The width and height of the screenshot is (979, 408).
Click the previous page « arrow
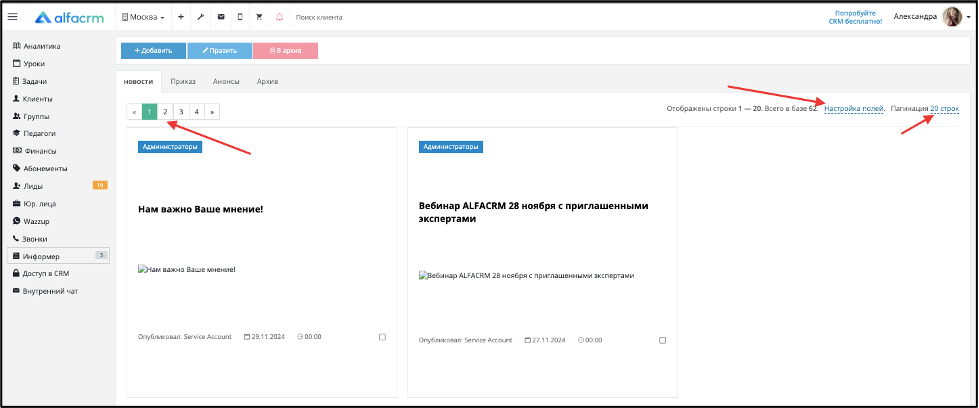point(134,111)
